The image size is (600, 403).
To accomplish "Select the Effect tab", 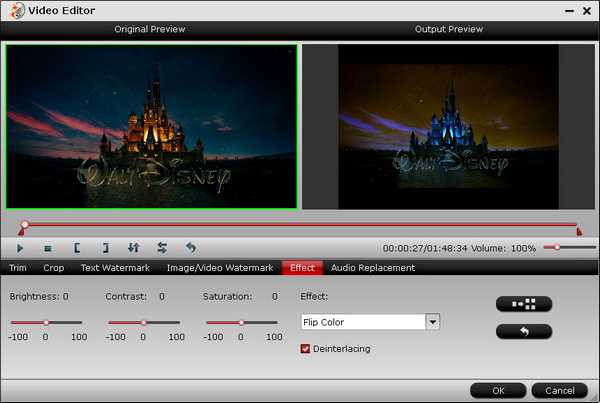I will [x=302, y=268].
